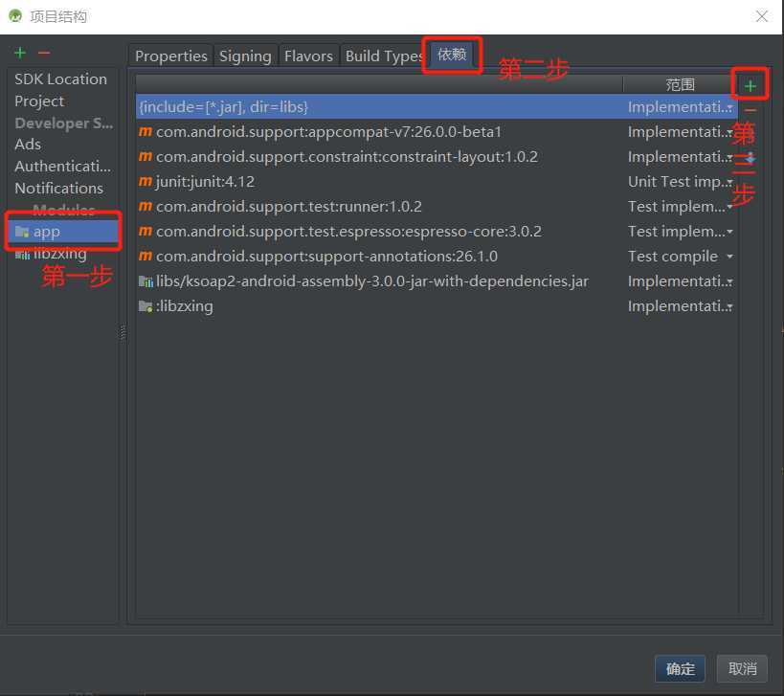Click the folder icon of the app module
Screen dimensions: 784x696
22,232
